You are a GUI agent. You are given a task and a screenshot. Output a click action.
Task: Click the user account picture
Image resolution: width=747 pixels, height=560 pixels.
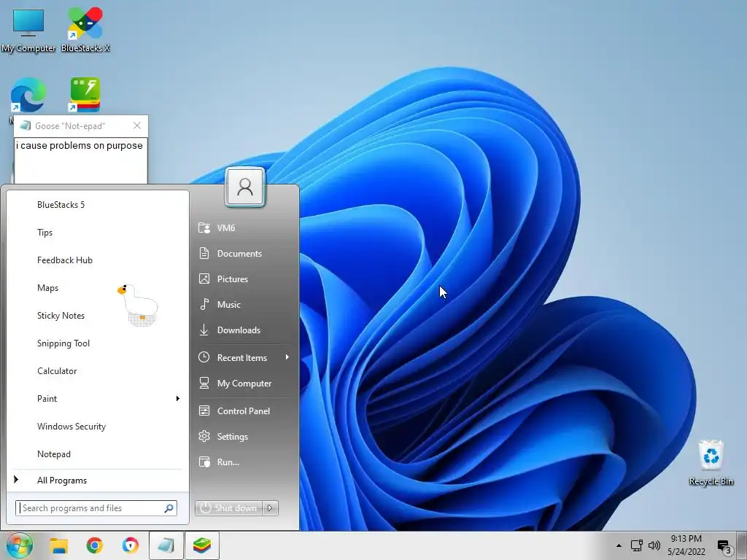coord(245,187)
